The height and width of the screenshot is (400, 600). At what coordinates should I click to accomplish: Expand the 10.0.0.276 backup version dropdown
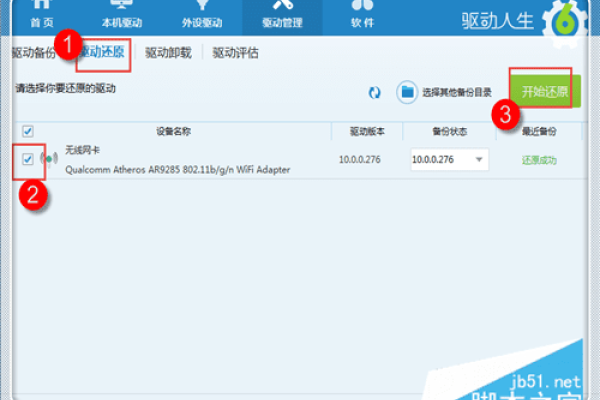[450, 159]
